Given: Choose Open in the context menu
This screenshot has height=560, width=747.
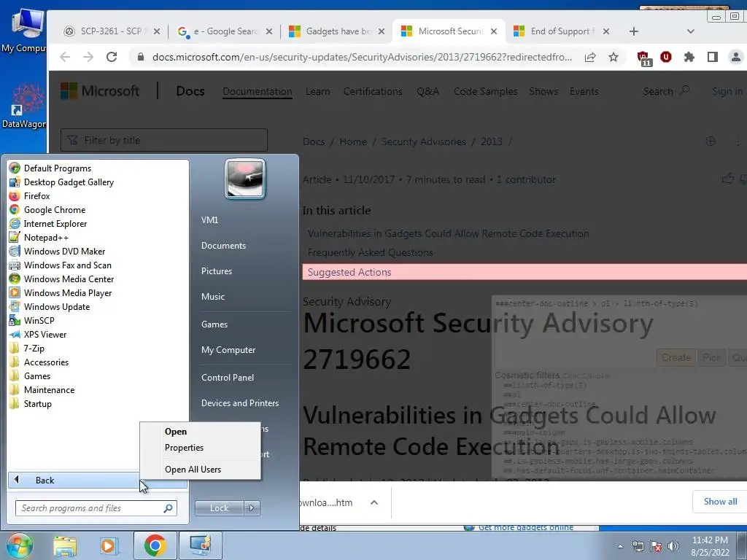Looking at the screenshot, I should pos(176,432).
